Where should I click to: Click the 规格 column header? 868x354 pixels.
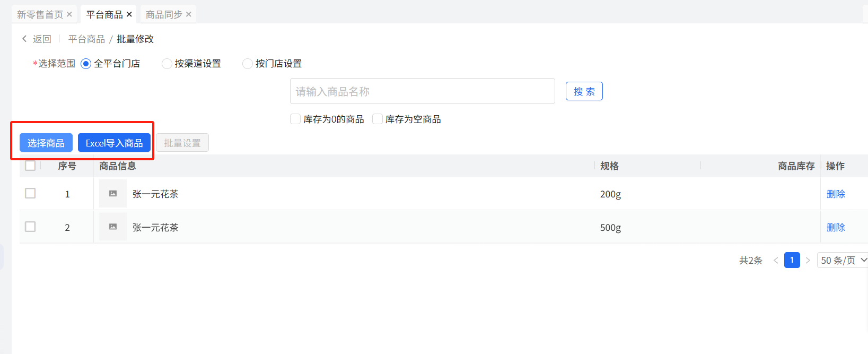pos(609,166)
